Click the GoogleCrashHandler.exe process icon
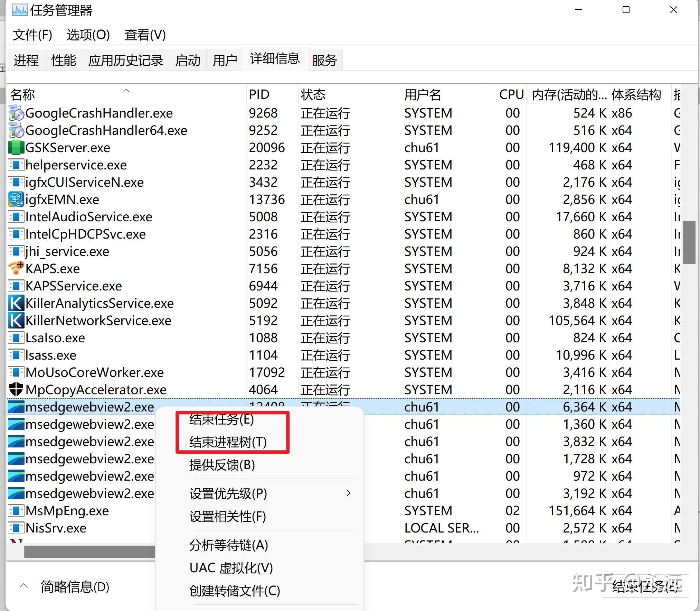This screenshot has height=611, width=700. click(x=16, y=113)
